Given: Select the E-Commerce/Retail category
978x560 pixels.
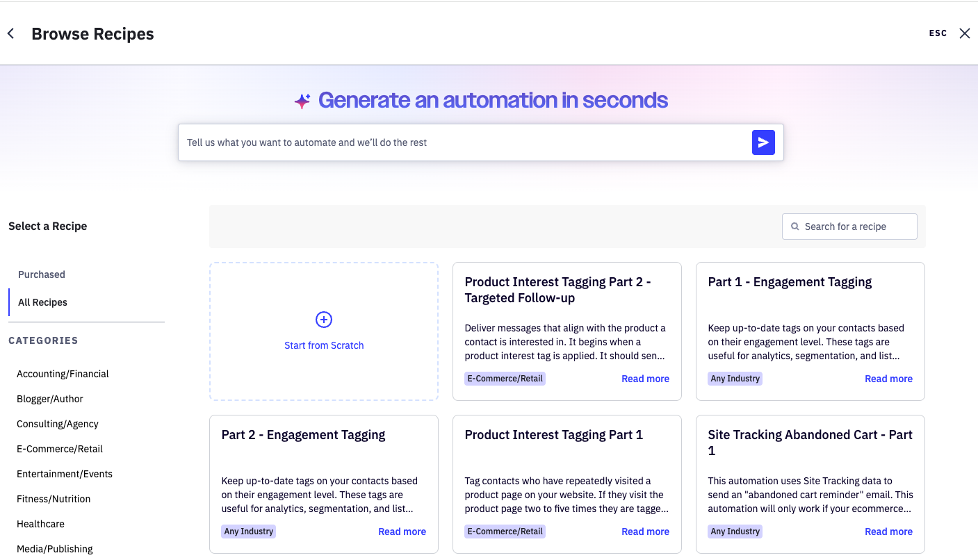Looking at the screenshot, I should click(x=60, y=449).
